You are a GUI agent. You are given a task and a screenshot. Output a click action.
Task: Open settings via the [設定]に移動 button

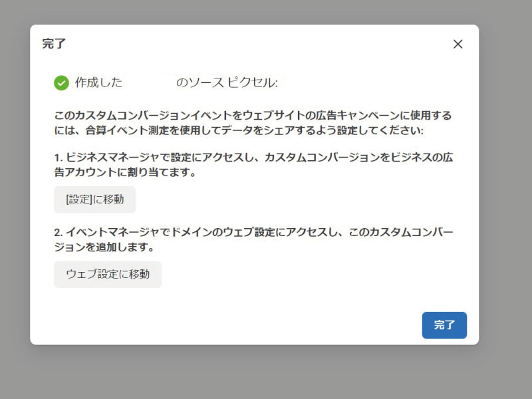tap(95, 199)
